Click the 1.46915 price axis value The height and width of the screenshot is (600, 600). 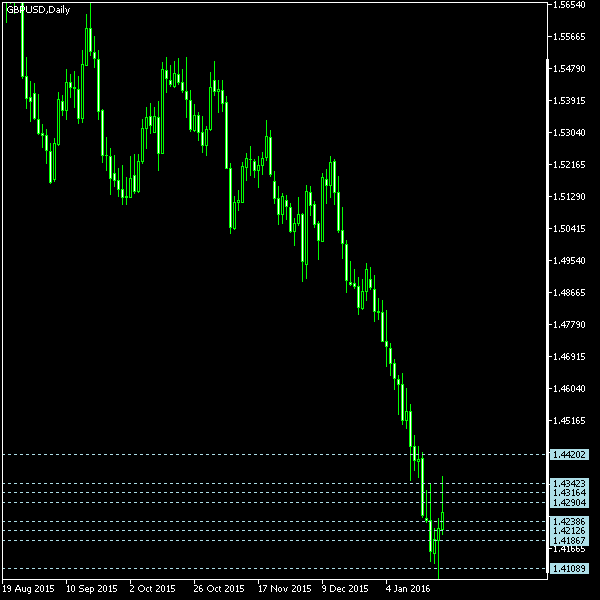[x=569, y=356]
